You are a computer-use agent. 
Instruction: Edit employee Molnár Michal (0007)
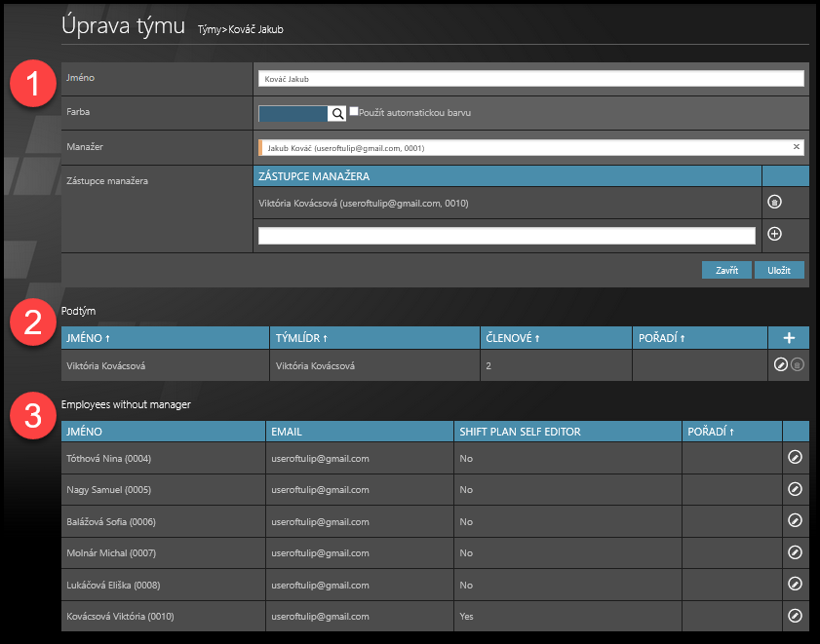(x=795, y=553)
